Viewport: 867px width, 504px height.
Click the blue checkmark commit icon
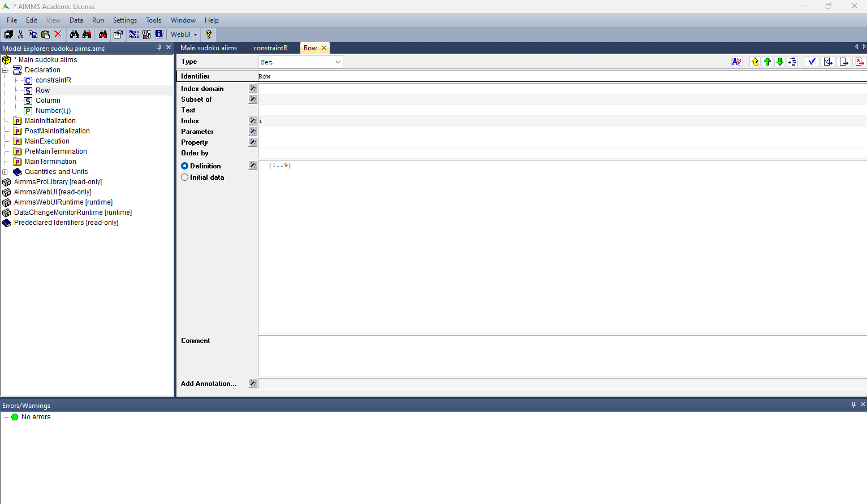[812, 62]
